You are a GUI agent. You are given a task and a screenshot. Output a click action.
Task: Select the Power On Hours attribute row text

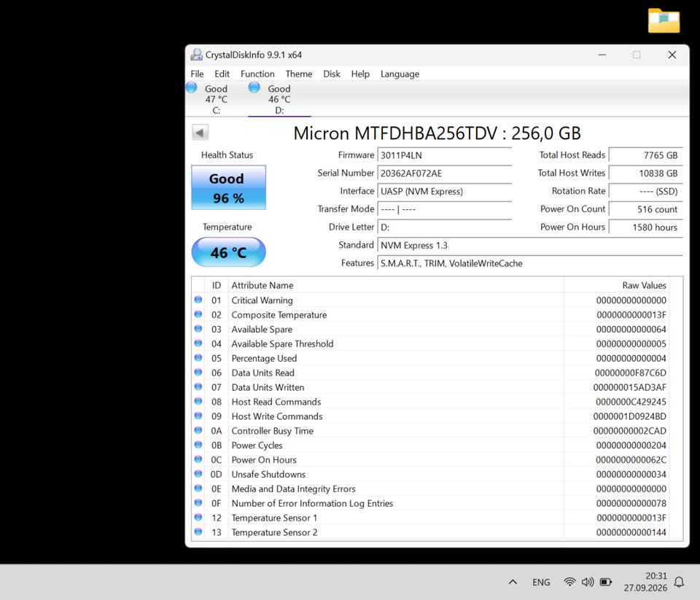click(264, 459)
